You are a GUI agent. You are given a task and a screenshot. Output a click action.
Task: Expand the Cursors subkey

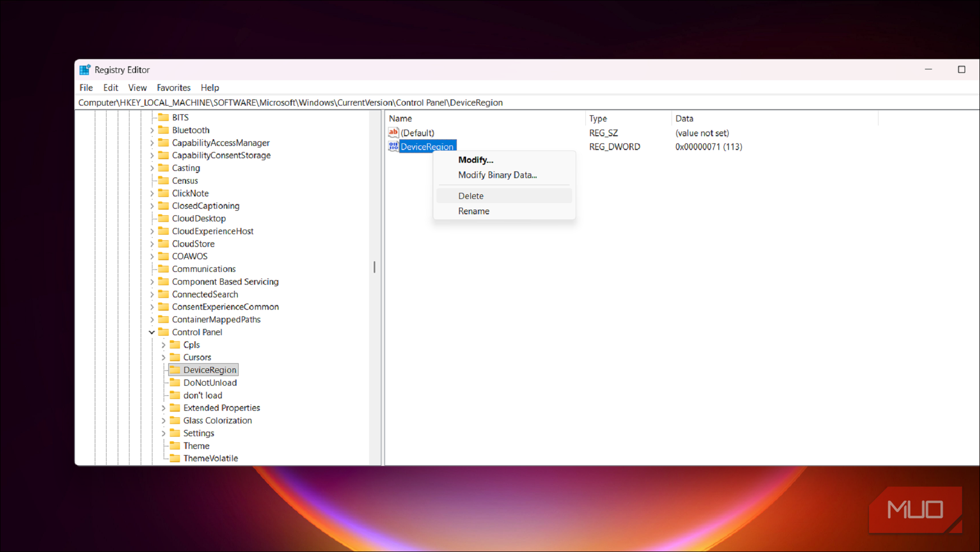[163, 358]
